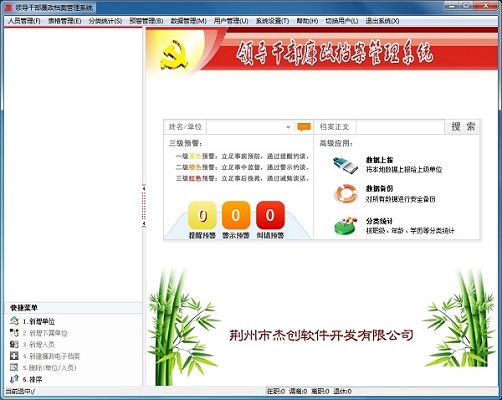
Task: Click the orange 警示预警 counter badge
Action: tap(236, 215)
